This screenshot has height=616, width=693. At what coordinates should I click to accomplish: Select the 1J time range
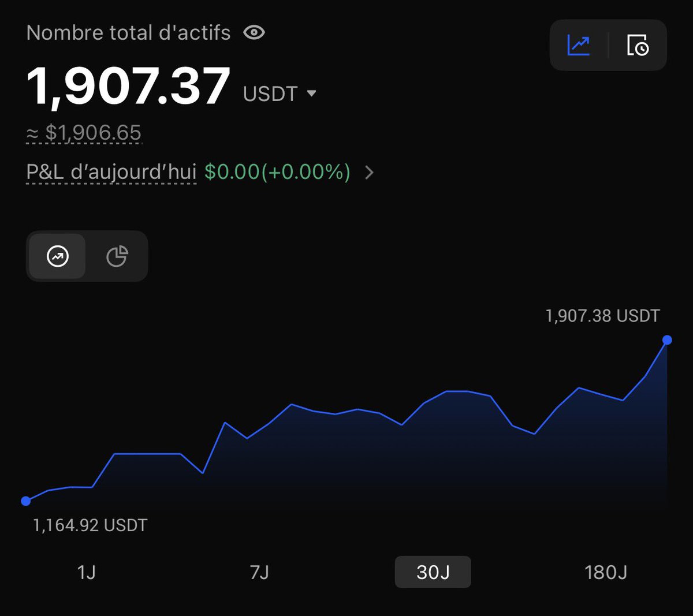(x=86, y=572)
